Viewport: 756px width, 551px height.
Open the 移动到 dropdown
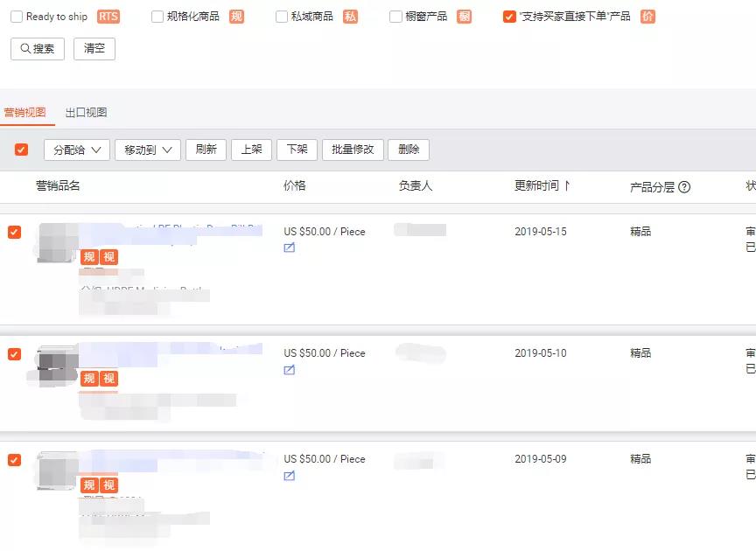tap(145, 150)
